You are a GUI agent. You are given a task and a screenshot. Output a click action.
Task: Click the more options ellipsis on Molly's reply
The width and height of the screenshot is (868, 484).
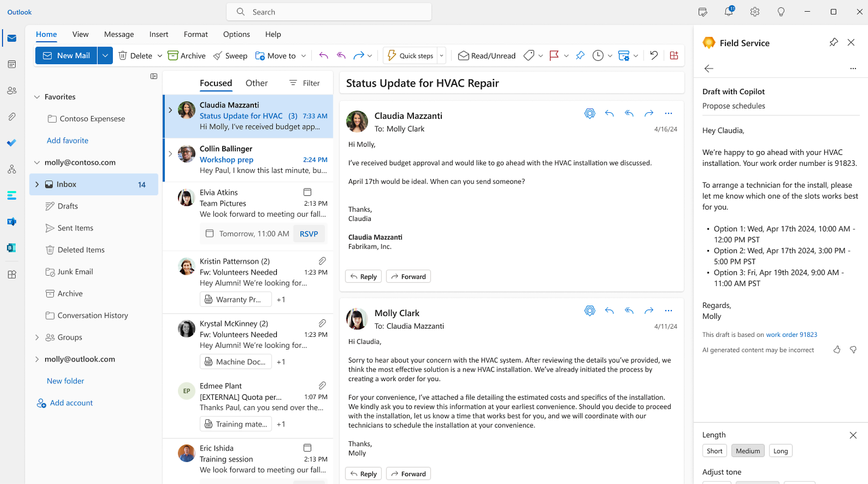(669, 310)
